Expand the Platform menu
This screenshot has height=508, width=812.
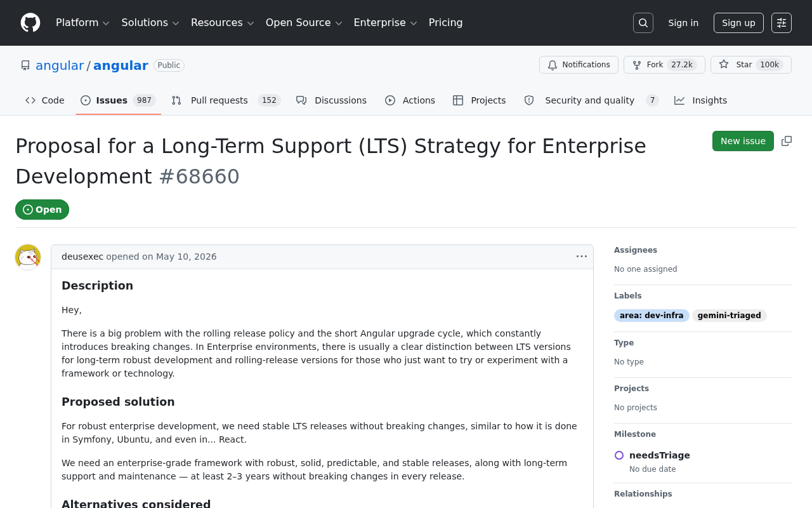[x=82, y=23]
